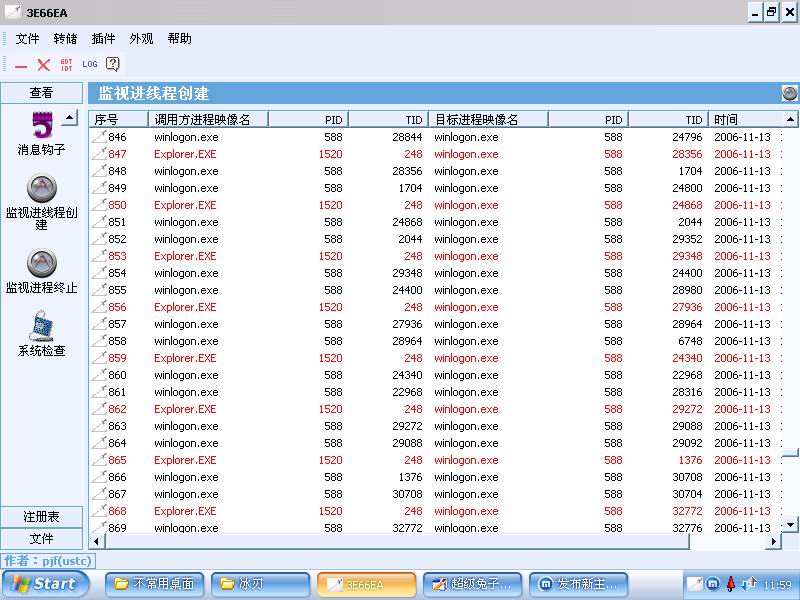The height and width of the screenshot is (600, 800).
Task: Click the GDT/IDT toolbar icon
Action: tap(66, 64)
